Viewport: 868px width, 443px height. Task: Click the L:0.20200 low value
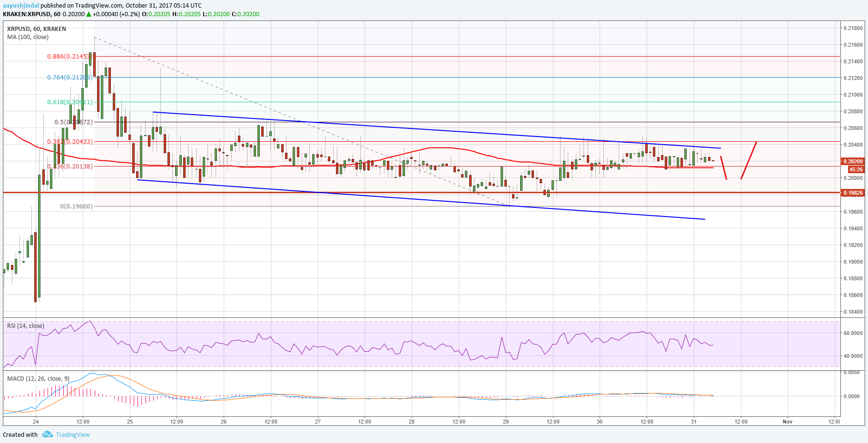[216, 14]
